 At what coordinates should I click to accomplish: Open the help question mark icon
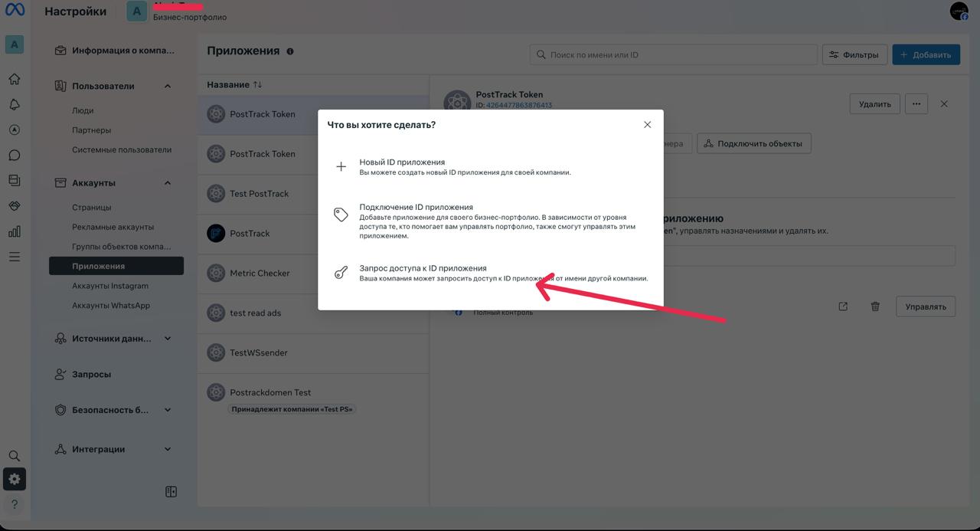pyautogui.click(x=15, y=504)
